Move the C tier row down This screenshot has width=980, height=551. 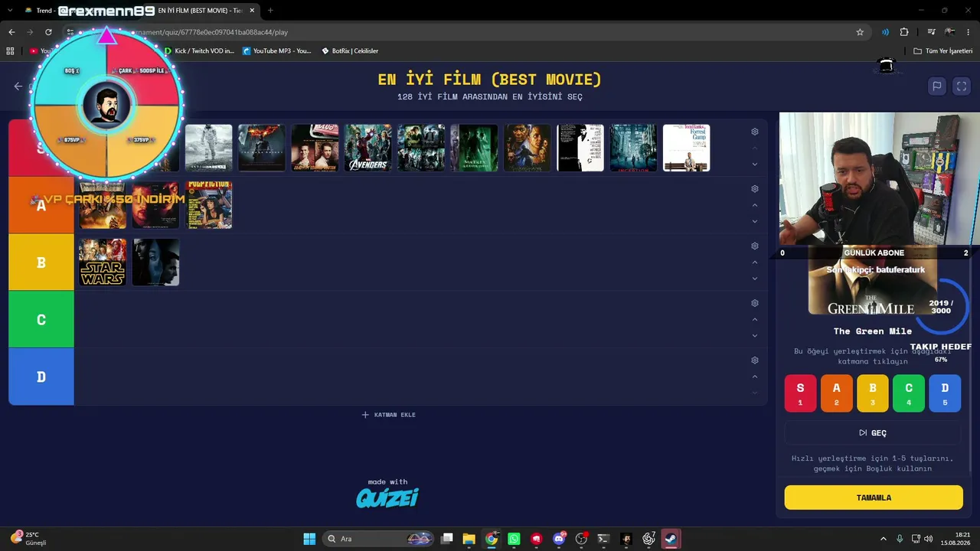755,335
